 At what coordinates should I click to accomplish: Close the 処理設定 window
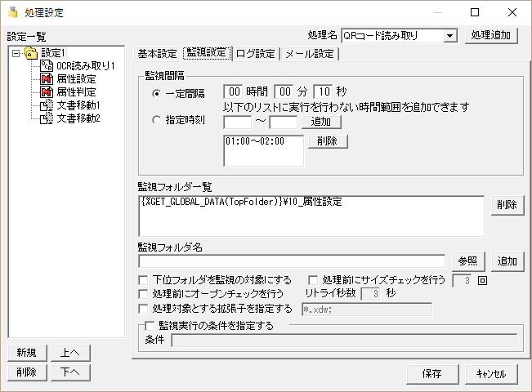[512, 12]
